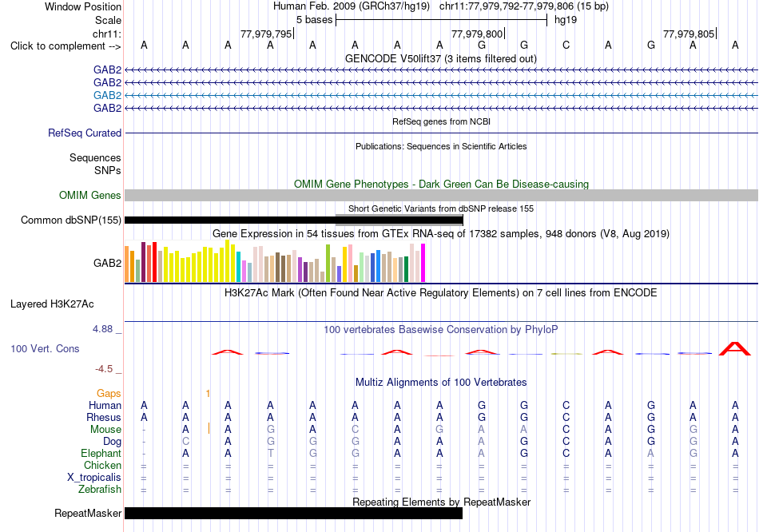The height and width of the screenshot is (532, 759).
Task: Click 'Publications: Sequences in Scientific Articles' title
Action: (441, 146)
